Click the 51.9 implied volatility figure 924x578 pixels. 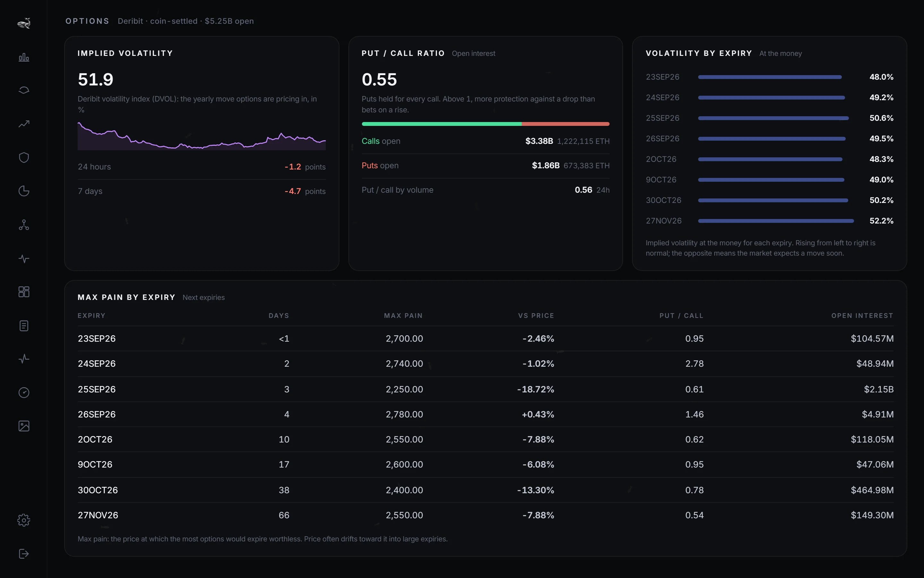click(96, 80)
